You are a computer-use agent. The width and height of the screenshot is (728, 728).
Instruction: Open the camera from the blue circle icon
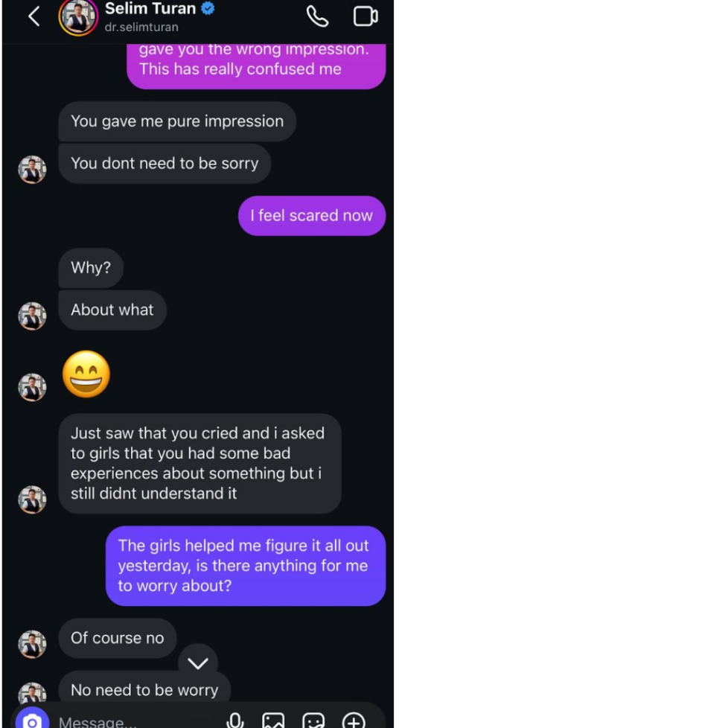tap(32, 719)
